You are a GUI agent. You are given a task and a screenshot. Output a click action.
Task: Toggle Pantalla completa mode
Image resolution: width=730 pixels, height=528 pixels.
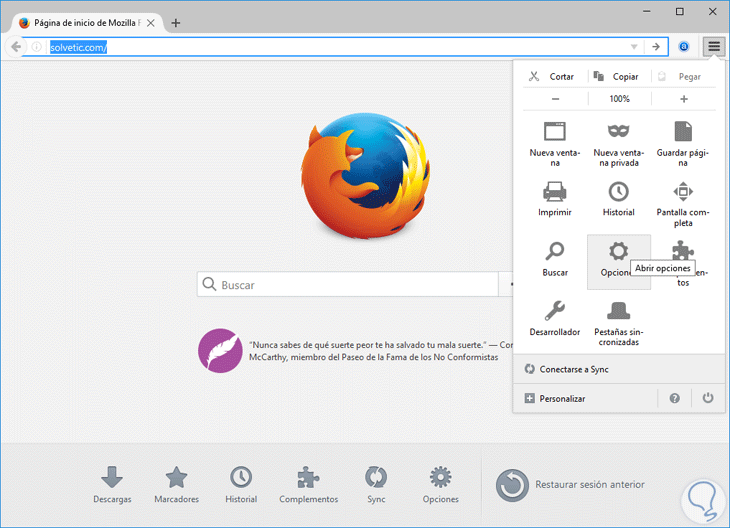(x=683, y=204)
